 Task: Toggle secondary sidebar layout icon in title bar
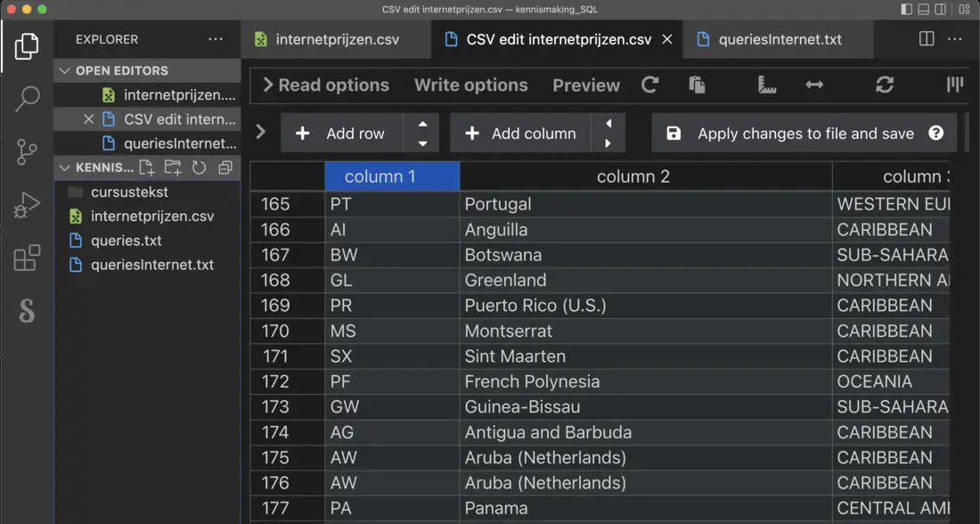point(941,10)
